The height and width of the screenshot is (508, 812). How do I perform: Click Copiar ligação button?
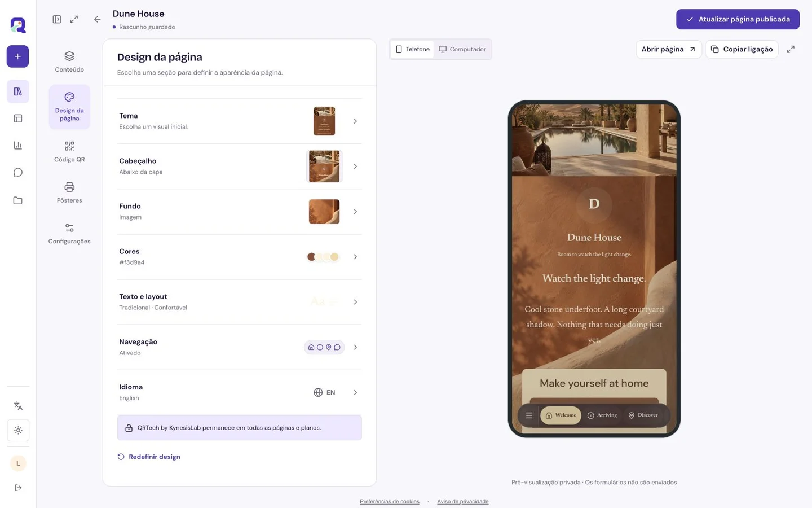pos(742,49)
